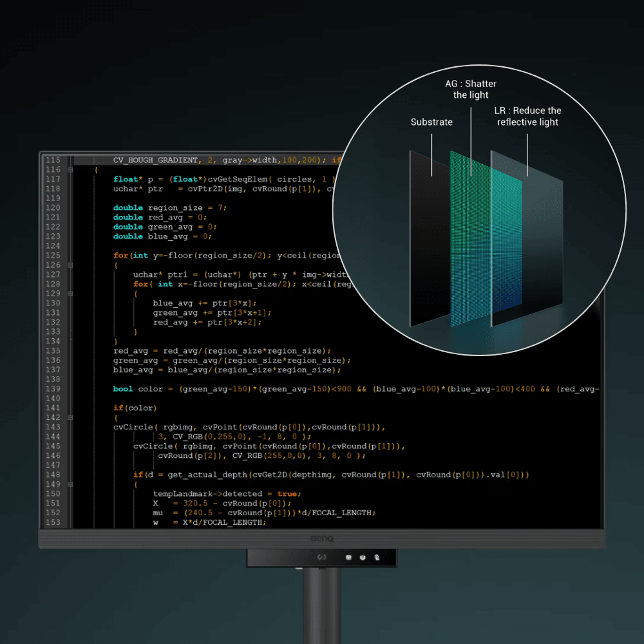Click 'AG : Shatter the light' label

471,89
